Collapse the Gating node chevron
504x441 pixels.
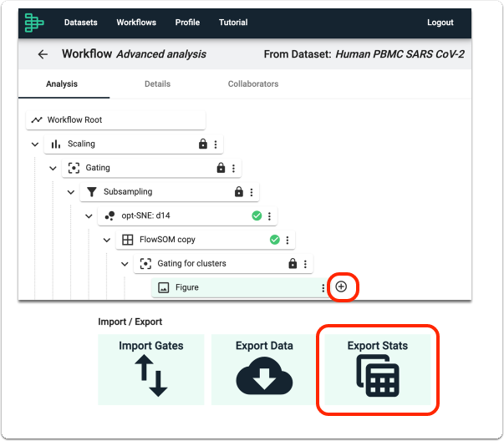tap(53, 168)
